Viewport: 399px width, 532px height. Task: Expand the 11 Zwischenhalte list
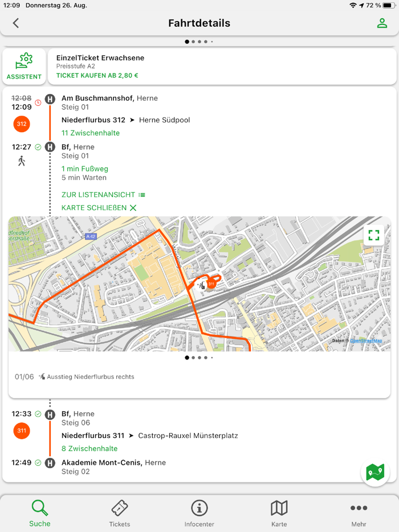pyautogui.click(x=90, y=133)
